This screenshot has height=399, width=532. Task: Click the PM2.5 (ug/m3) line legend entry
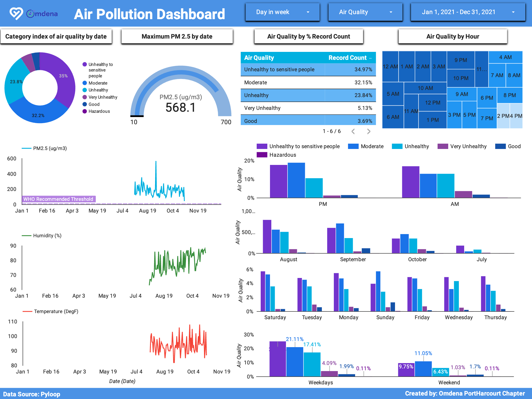[x=44, y=148]
